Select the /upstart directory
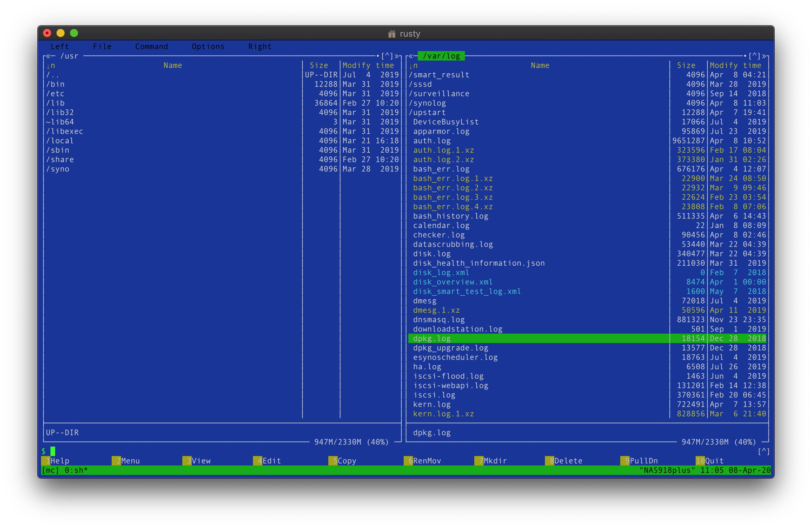Screen dimensions: 812x528 click(587, 113)
